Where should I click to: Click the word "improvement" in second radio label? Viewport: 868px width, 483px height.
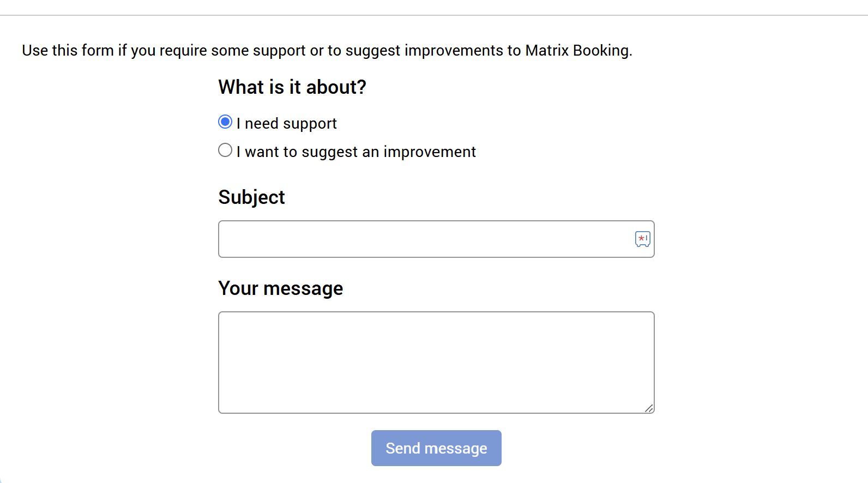click(430, 152)
